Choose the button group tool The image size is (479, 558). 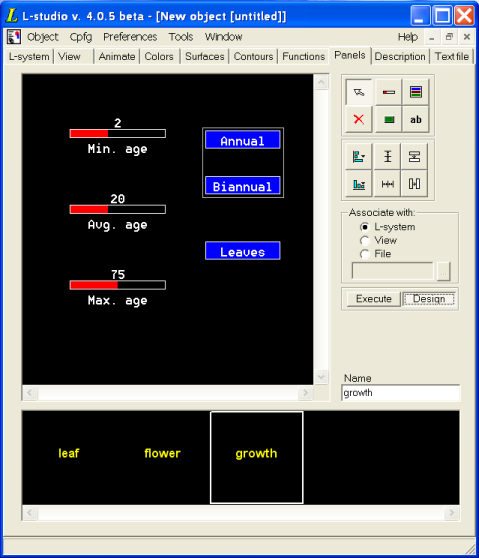coord(416,92)
